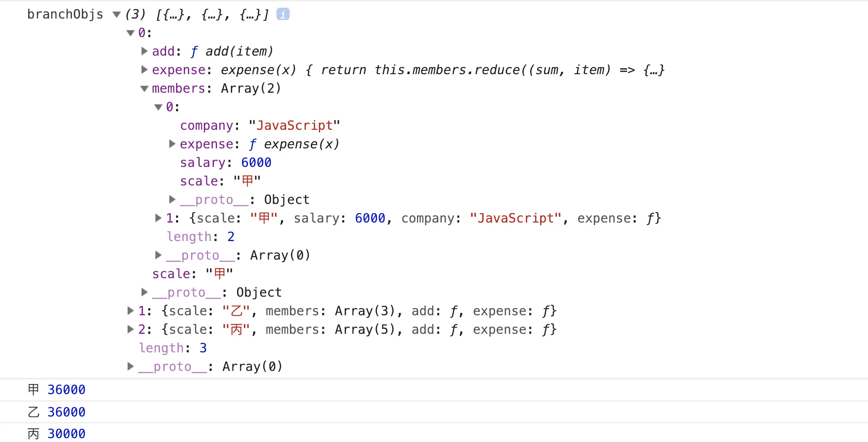This screenshot has width=868, height=442.
Task: Expand the nested expense f expense(x) entry
Action: click(172, 144)
